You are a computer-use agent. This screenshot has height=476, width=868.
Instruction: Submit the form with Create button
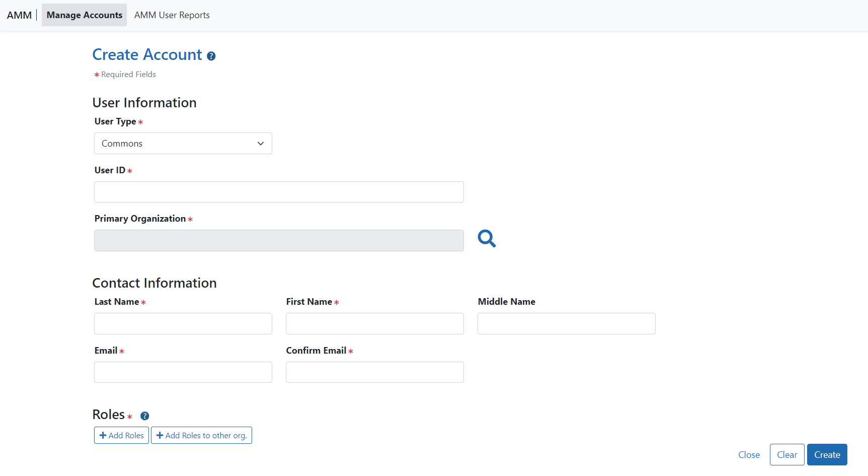(827, 455)
